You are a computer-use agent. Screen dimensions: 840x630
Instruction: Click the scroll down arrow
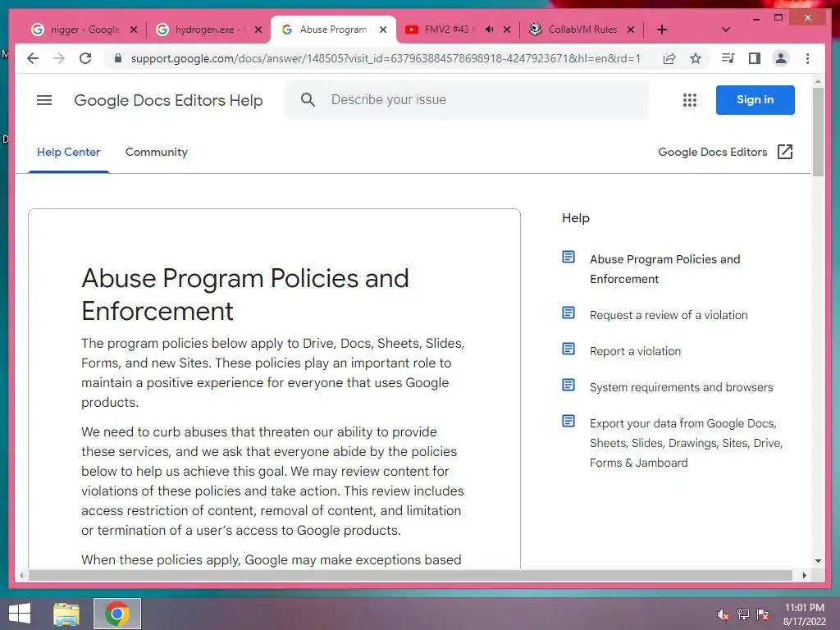click(x=818, y=561)
